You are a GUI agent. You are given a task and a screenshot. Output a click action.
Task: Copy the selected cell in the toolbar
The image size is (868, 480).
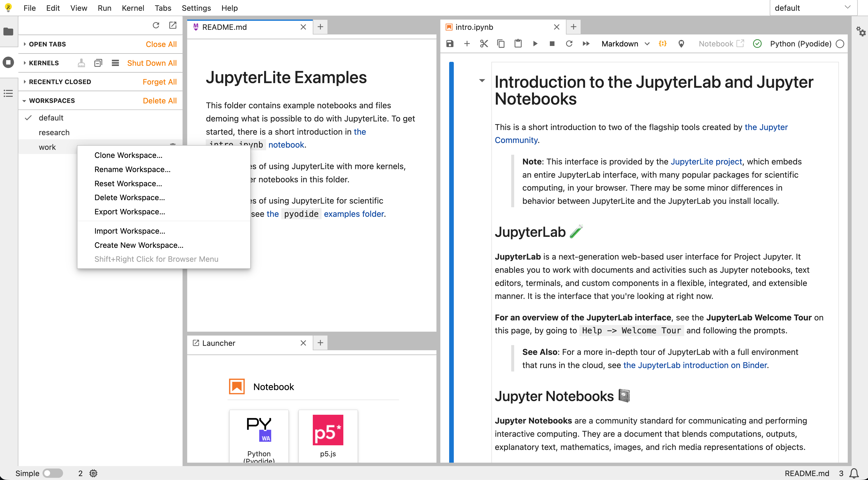[x=501, y=44]
